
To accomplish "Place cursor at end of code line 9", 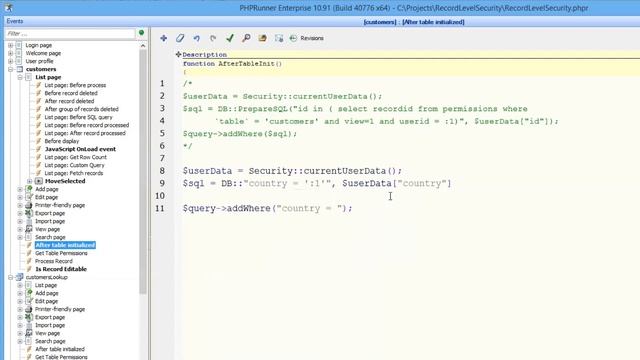I will 452,183.
